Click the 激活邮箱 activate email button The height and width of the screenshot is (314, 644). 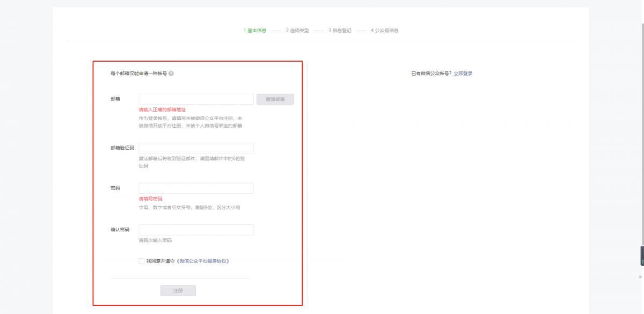point(274,99)
